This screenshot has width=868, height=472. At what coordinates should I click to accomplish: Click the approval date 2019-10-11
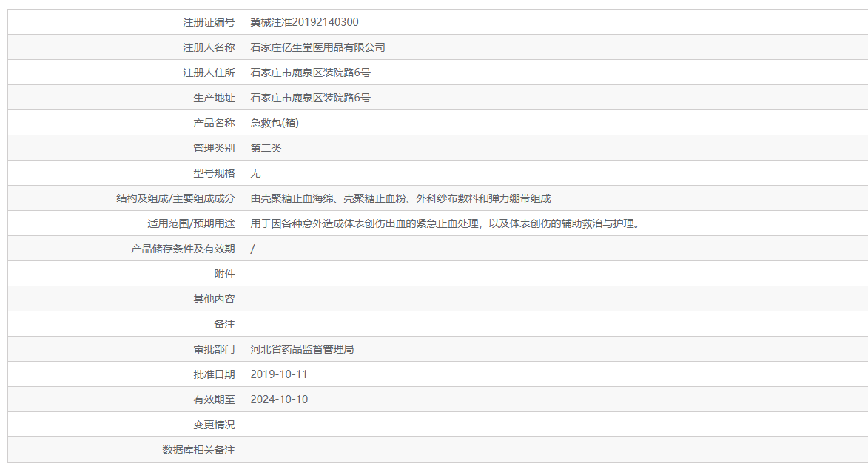[x=279, y=374]
